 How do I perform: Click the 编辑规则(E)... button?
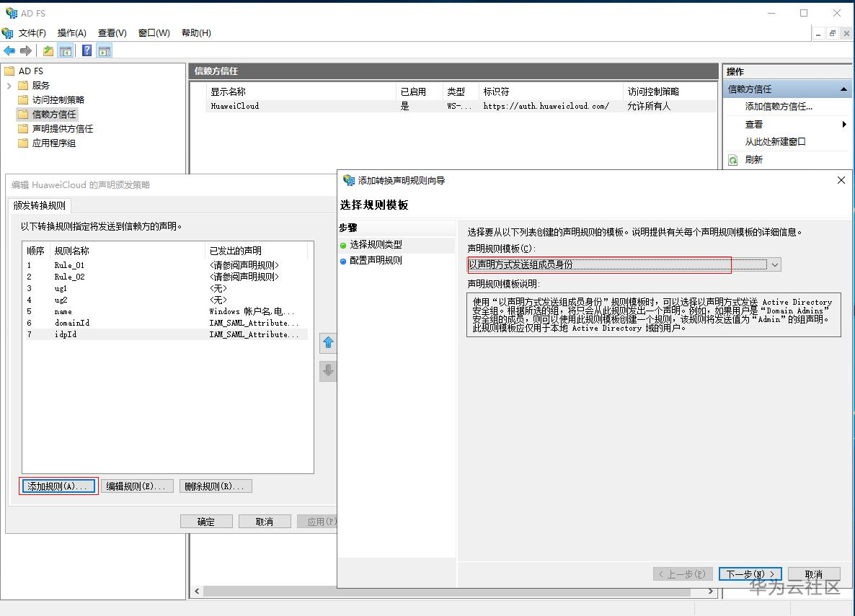point(137,486)
